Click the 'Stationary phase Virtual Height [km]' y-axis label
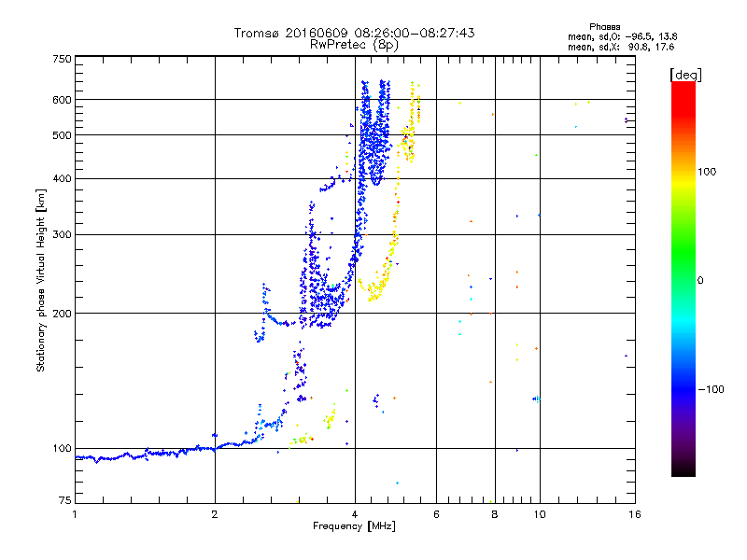 pos(41,281)
